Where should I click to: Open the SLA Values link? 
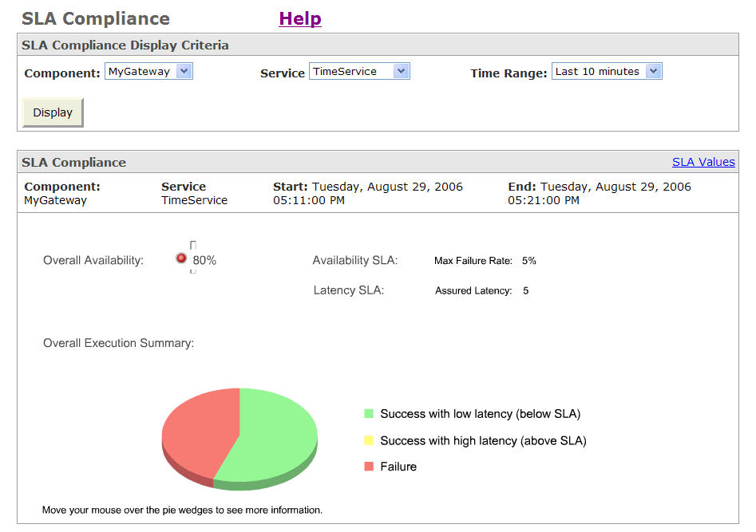point(703,162)
